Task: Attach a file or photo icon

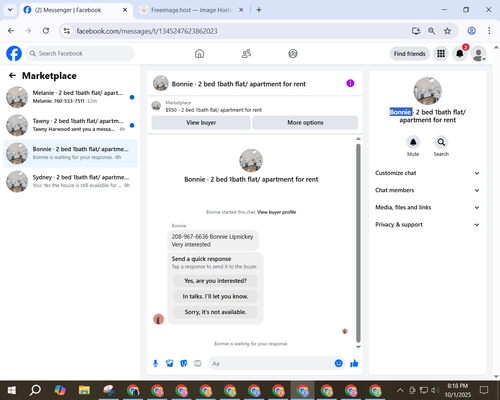Action: pos(169,363)
